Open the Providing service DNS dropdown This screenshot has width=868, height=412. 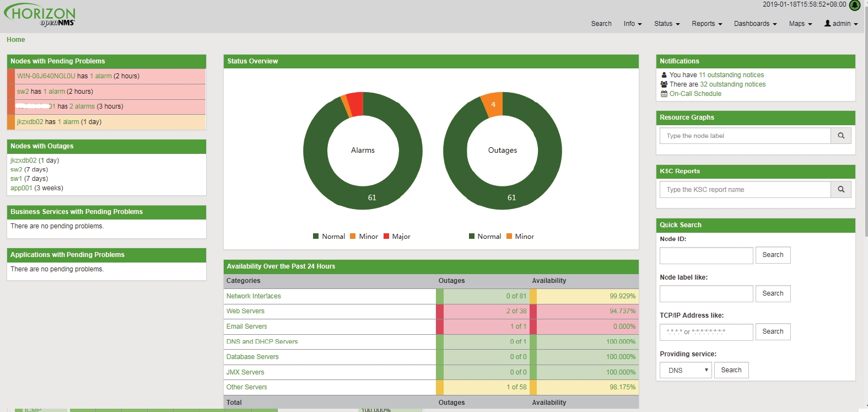(x=686, y=370)
